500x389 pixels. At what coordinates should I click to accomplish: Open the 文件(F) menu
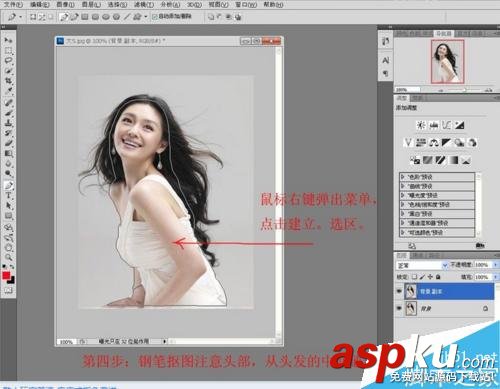pos(13,5)
